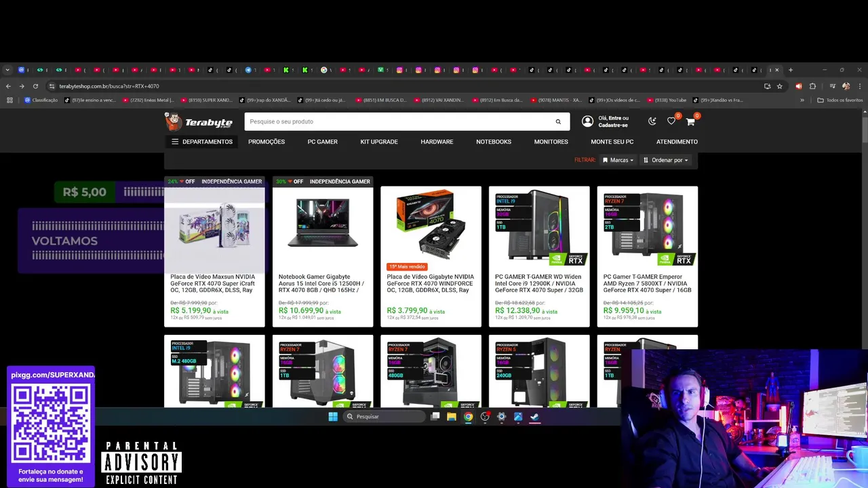This screenshot has height=488, width=868.
Task: Open File Explorer from the taskbar
Action: click(x=452, y=417)
